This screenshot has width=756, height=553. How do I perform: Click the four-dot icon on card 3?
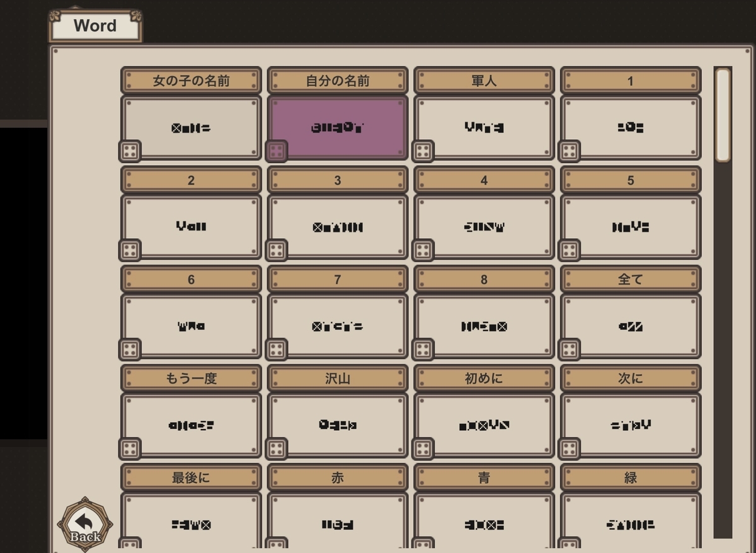click(276, 250)
